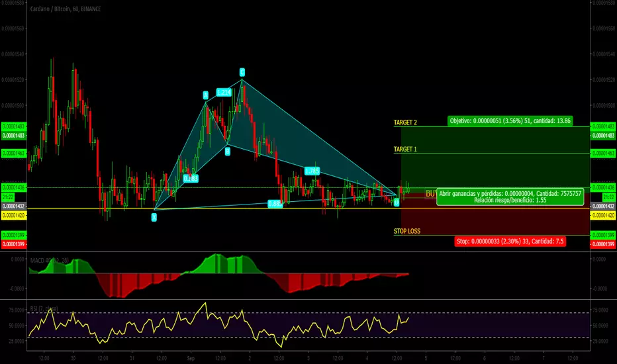Select the Abrir ganancias y pérdidas box
Image resolution: width=617 pixels, height=364 pixels.
coord(510,197)
